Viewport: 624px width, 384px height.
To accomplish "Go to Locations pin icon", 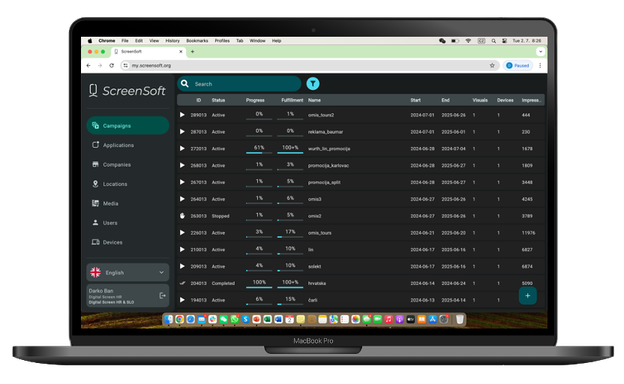I will pyautogui.click(x=96, y=184).
